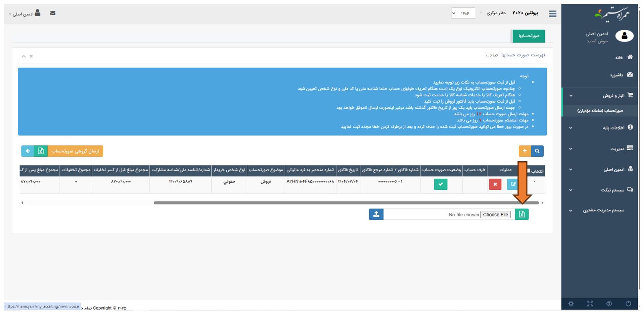Screen dimensions: 644x314
Task: Toggle the eye-slash hide icon in sidebar footer
Action: [x=609, y=304]
